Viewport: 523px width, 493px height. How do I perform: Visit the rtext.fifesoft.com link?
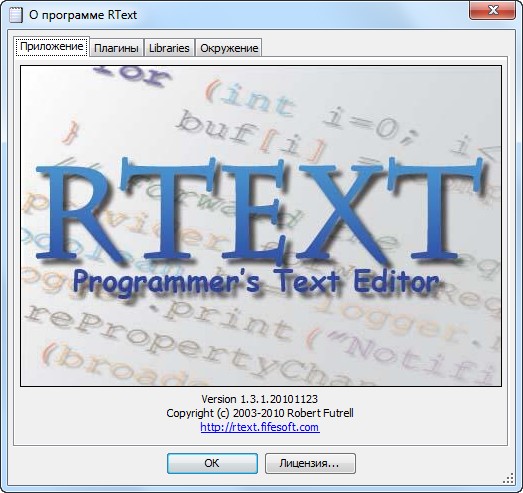point(260,427)
